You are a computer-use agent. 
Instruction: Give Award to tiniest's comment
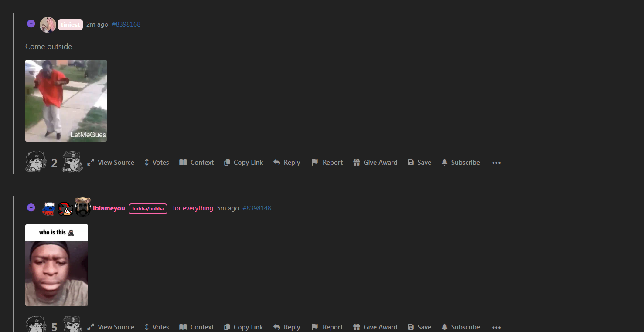[x=375, y=163]
